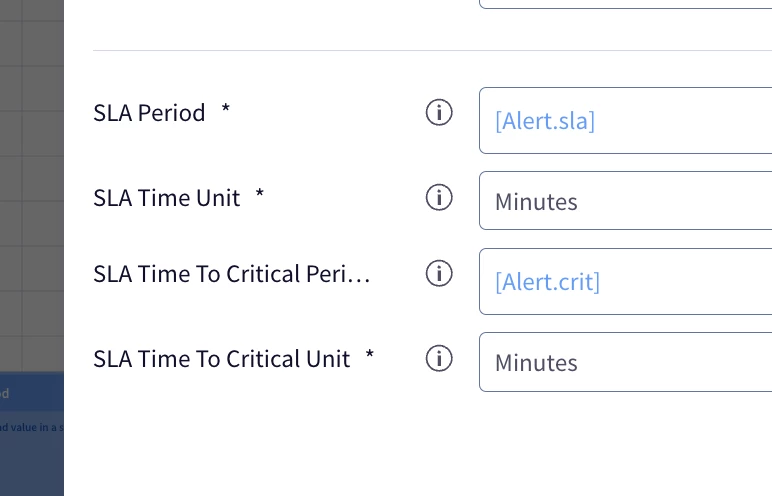Viewport: 772px width, 496px height.
Task: Click the "SLA Time To Critical Unit" label
Action: 222,359
